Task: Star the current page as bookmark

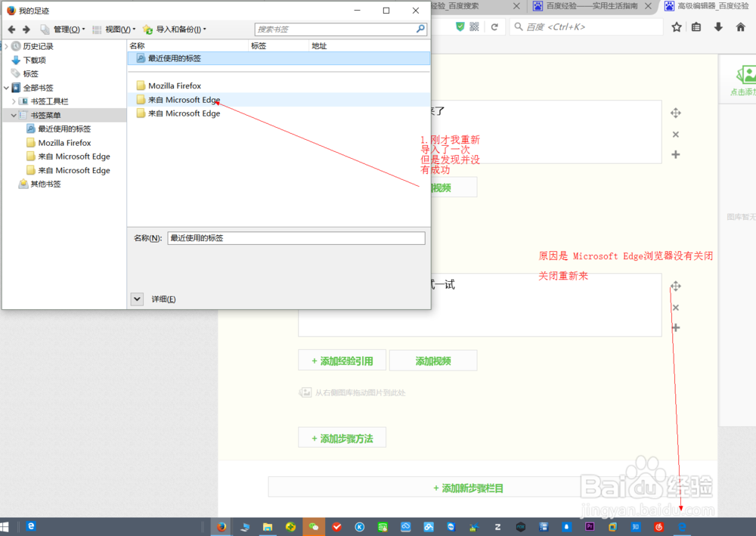Action: [x=677, y=26]
